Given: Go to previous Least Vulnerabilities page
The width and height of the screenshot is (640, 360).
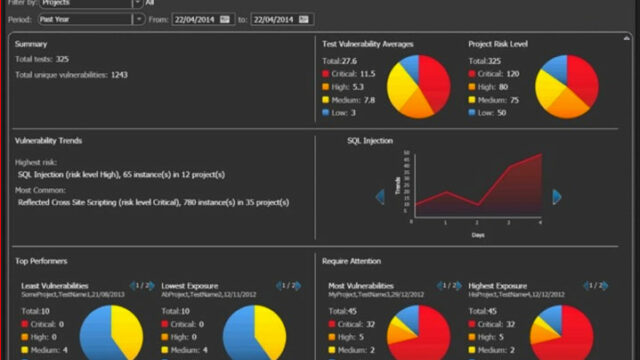Looking at the screenshot, I should coord(132,286).
